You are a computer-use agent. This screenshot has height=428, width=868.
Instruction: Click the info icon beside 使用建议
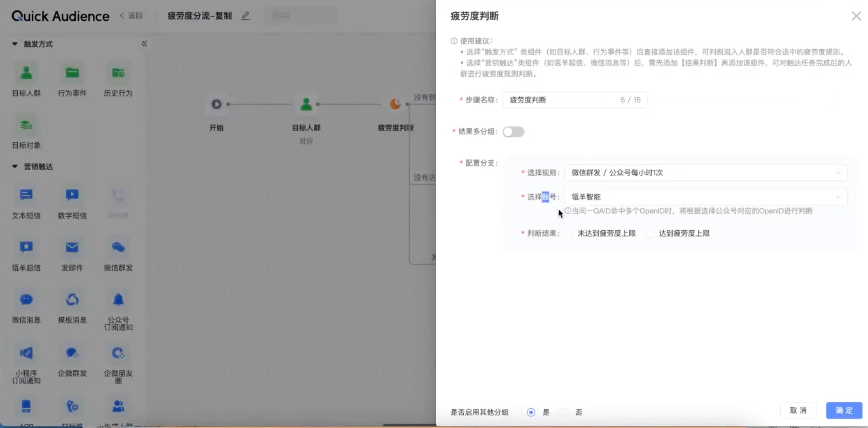click(454, 41)
